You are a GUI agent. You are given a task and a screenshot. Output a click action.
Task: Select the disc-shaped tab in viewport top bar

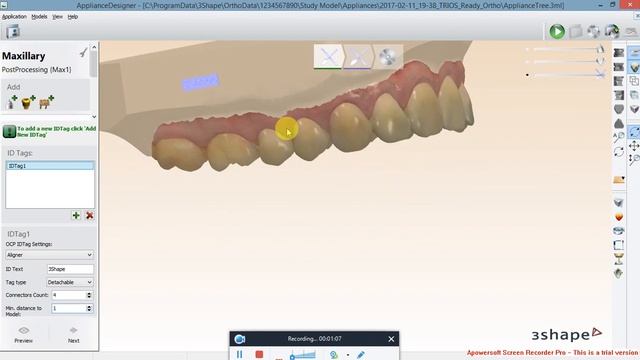[x=387, y=56]
